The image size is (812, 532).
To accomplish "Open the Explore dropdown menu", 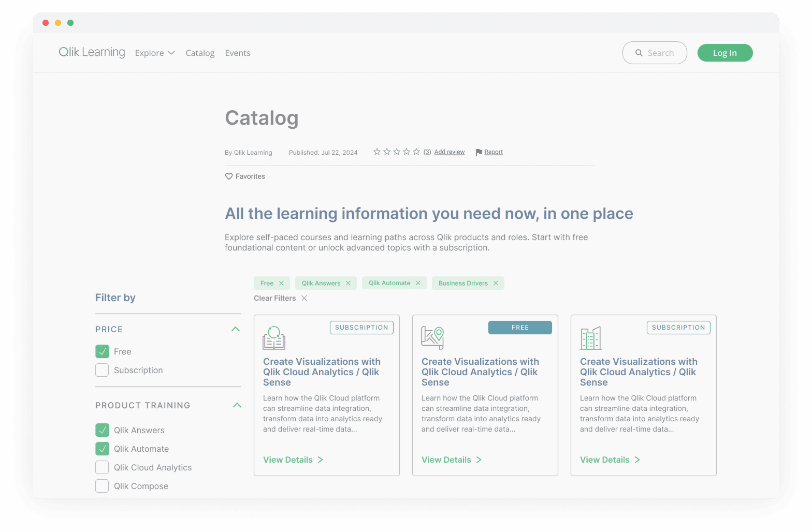I will point(155,53).
